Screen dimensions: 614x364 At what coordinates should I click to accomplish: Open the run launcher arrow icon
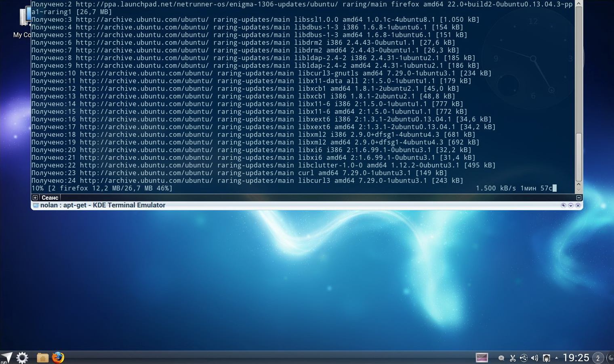6,358
